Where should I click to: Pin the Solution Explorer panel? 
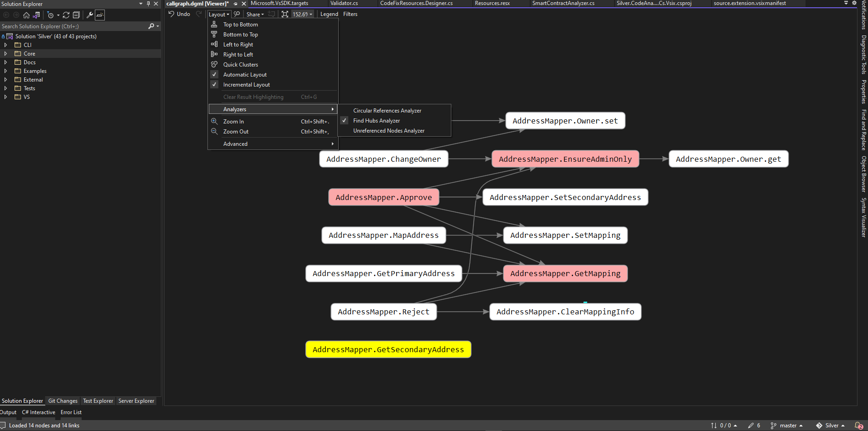pos(148,4)
